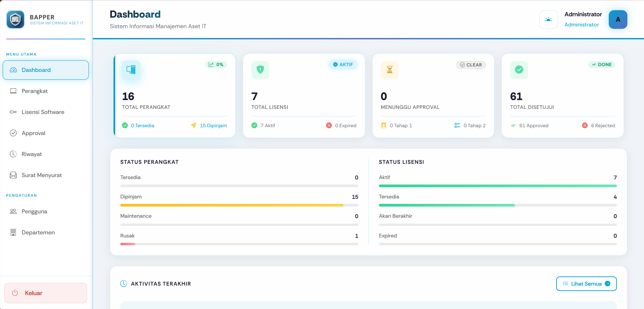The height and width of the screenshot is (309, 644).
Task: Click the Akan Berakhir row label
Action: pyautogui.click(x=396, y=216)
